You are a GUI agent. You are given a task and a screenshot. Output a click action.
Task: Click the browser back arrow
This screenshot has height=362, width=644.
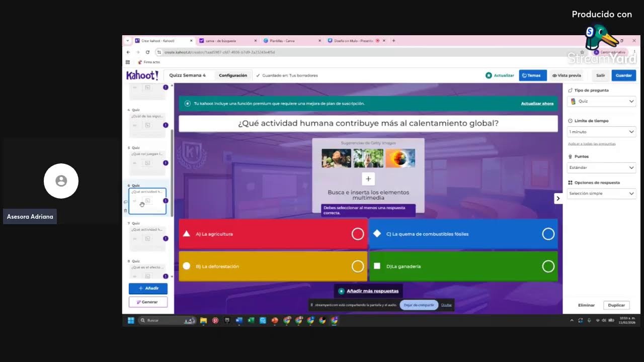128,52
